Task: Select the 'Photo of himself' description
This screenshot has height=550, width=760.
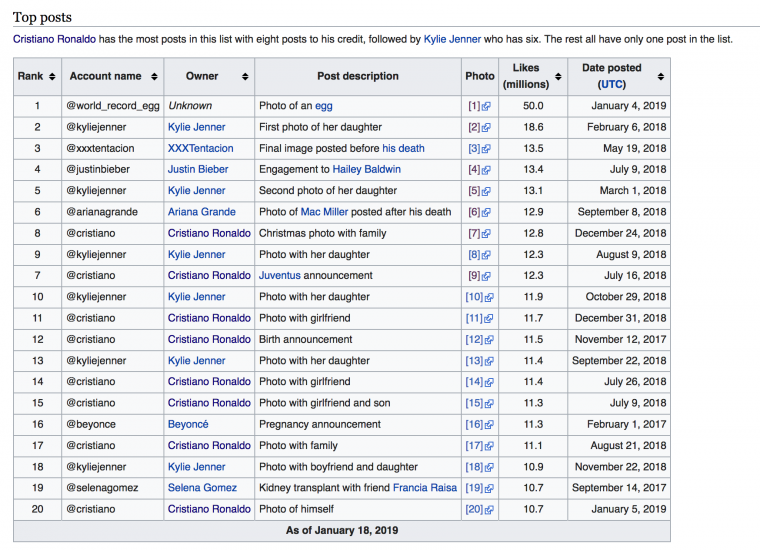Action: pyautogui.click(x=296, y=509)
